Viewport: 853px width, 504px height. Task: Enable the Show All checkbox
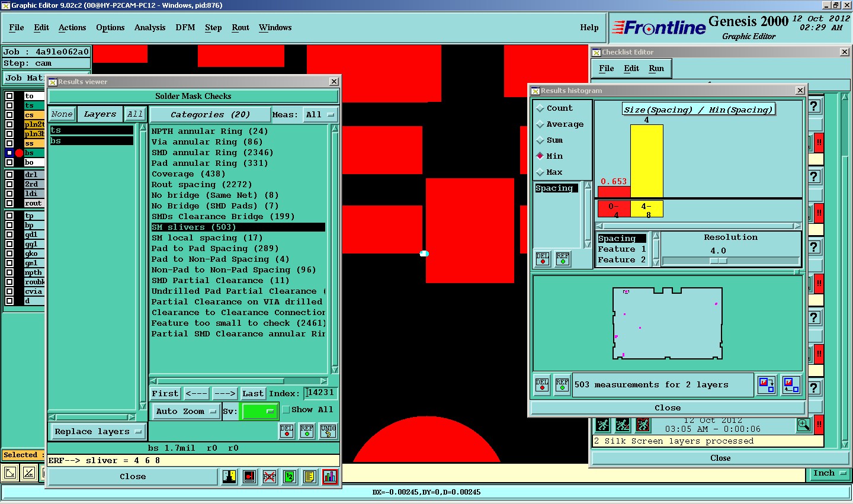[286, 410]
